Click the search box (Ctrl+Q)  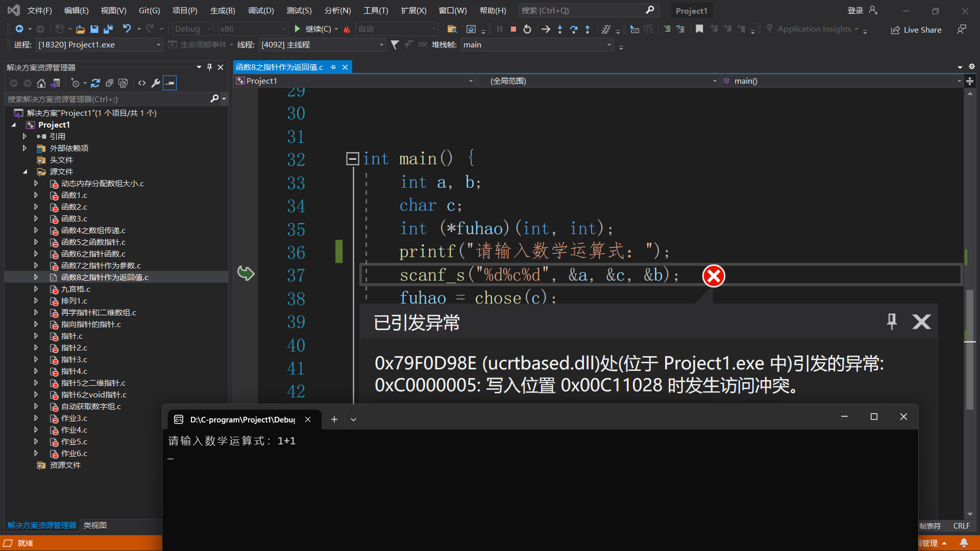(588, 10)
